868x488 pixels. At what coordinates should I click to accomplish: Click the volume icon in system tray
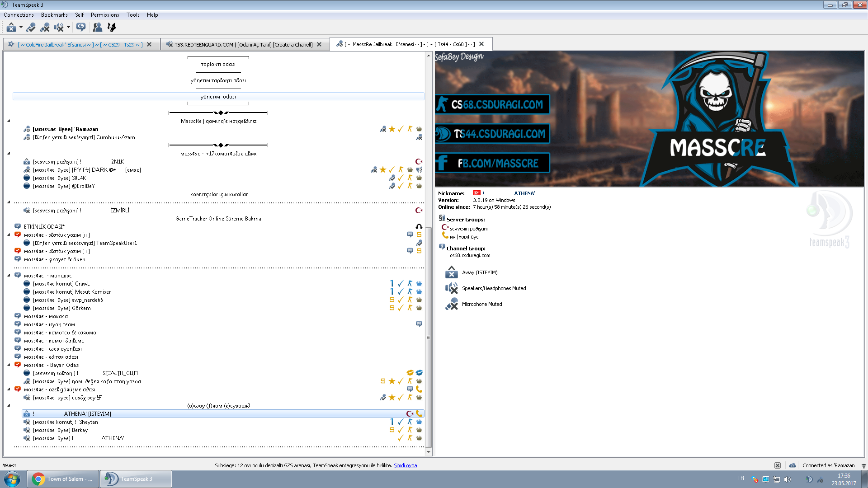[x=788, y=479]
